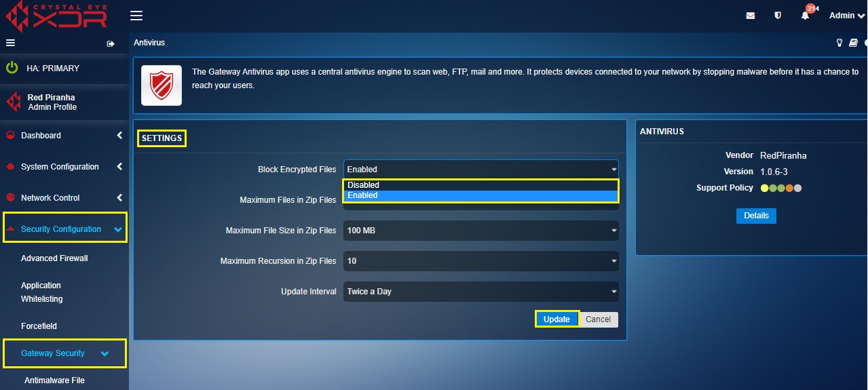Viewport: 868px width, 390px height.
Task: Click the gray support policy dot
Action: coord(797,188)
